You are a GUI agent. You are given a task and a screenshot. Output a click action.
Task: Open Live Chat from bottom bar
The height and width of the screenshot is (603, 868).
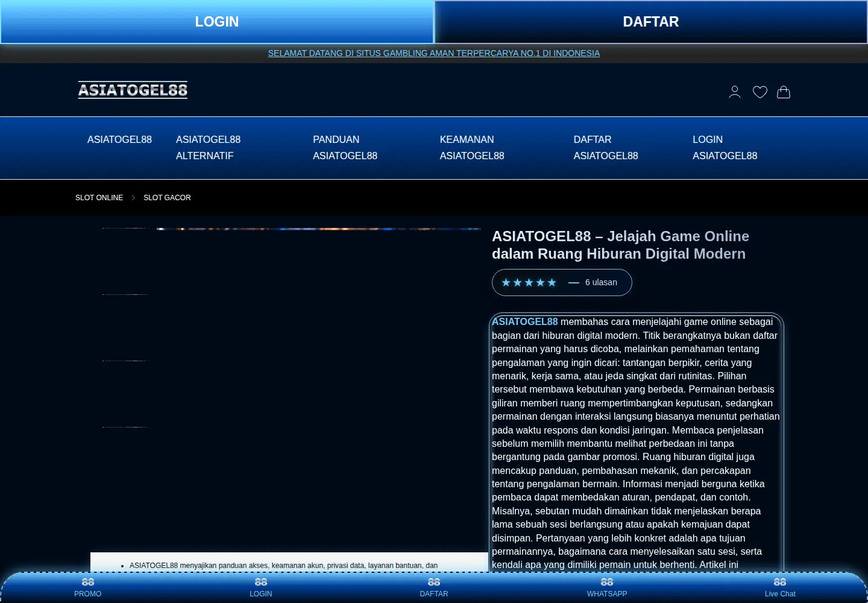pos(779,587)
